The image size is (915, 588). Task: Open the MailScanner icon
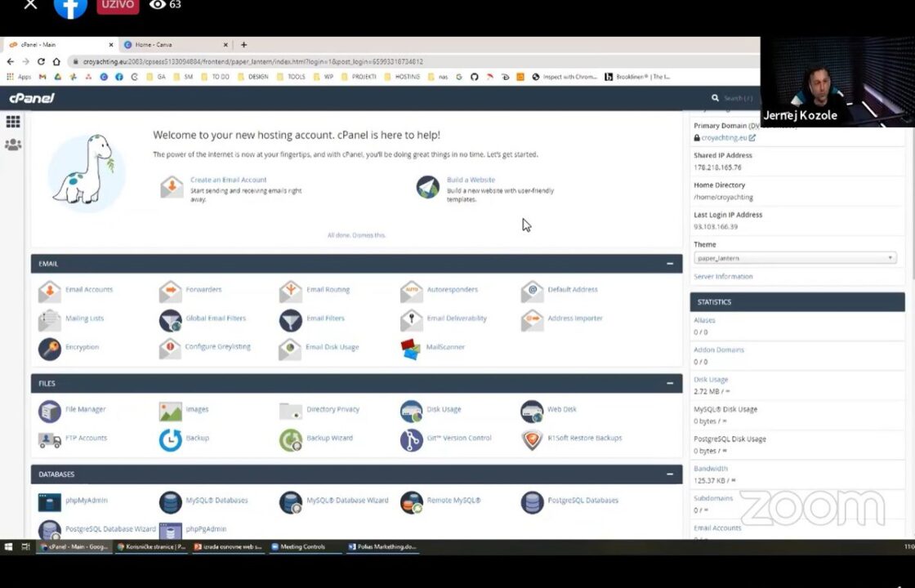(412, 348)
